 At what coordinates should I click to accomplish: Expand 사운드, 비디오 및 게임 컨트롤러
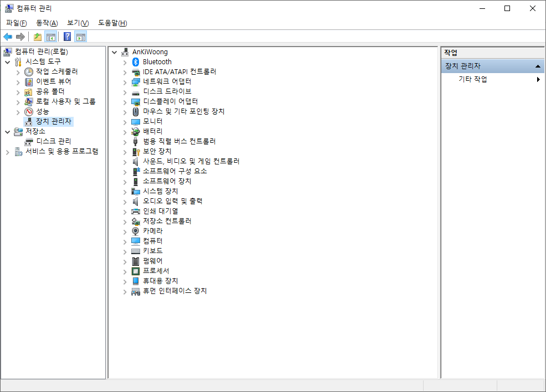click(125, 162)
